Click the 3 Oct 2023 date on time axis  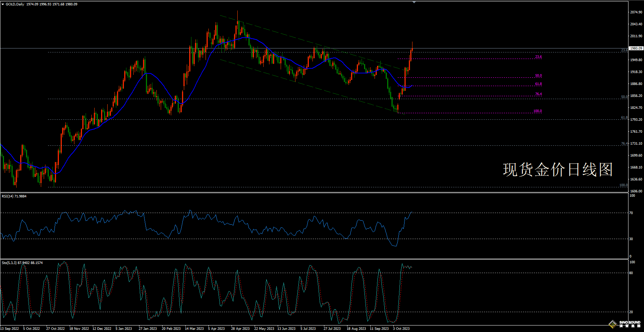pos(401,329)
